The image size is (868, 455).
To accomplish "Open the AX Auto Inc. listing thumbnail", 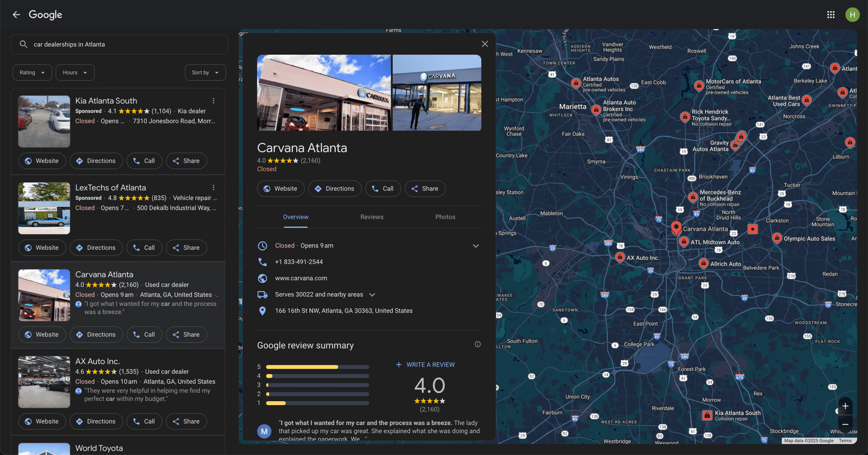I will pyautogui.click(x=44, y=382).
